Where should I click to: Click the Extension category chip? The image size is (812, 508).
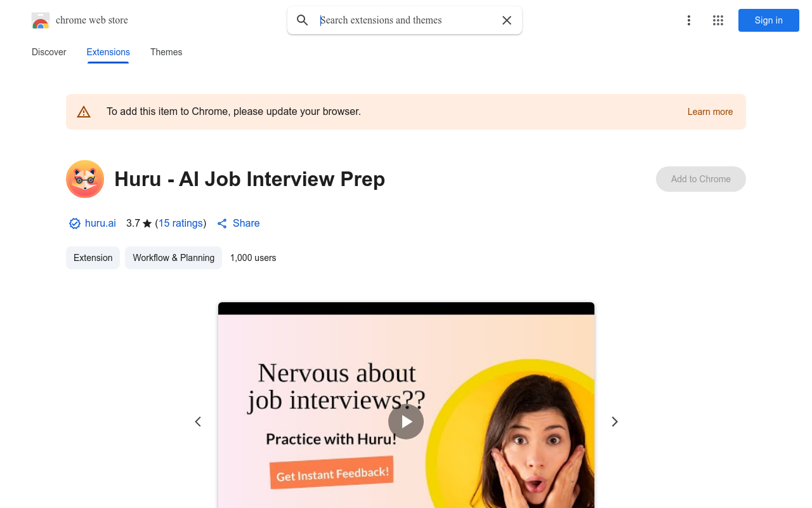(93, 258)
